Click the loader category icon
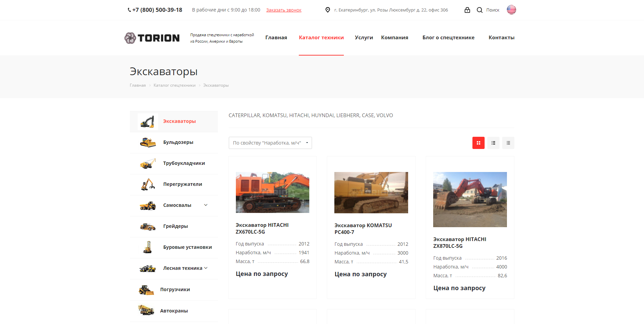The height and width of the screenshot is (324, 644). pyautogui.click(x=147, y=290)
